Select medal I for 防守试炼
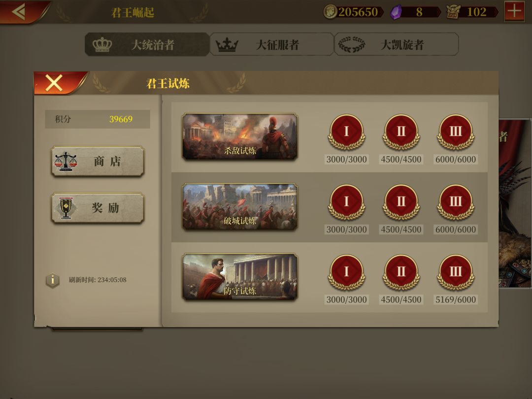532x399 pixels. (346, 273)
